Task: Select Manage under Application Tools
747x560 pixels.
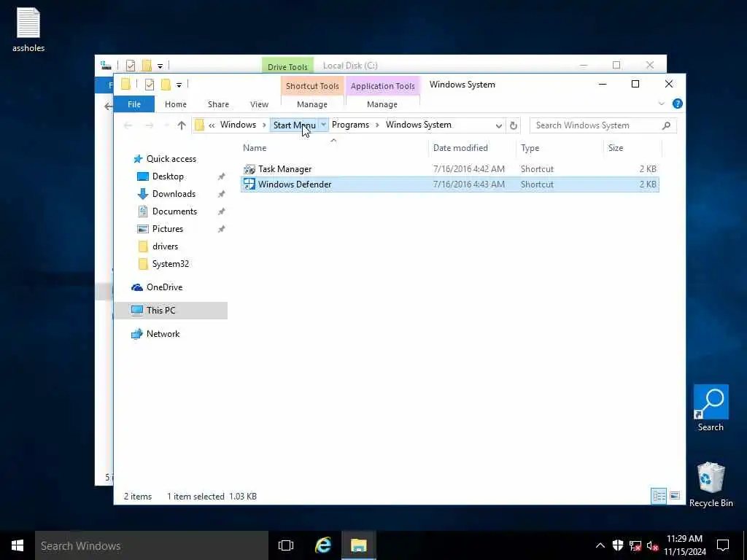Action: (382, 104)
